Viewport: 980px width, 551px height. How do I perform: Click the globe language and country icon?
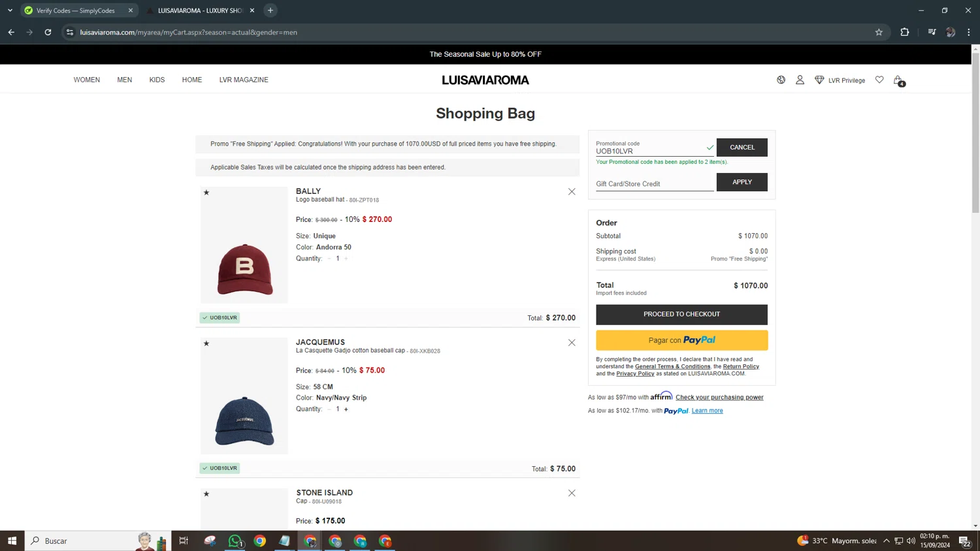tap(781, 80)
